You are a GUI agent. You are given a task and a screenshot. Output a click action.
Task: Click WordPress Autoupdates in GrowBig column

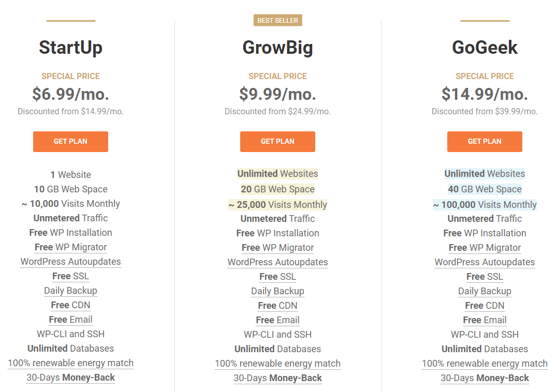(x=278, y=262)
